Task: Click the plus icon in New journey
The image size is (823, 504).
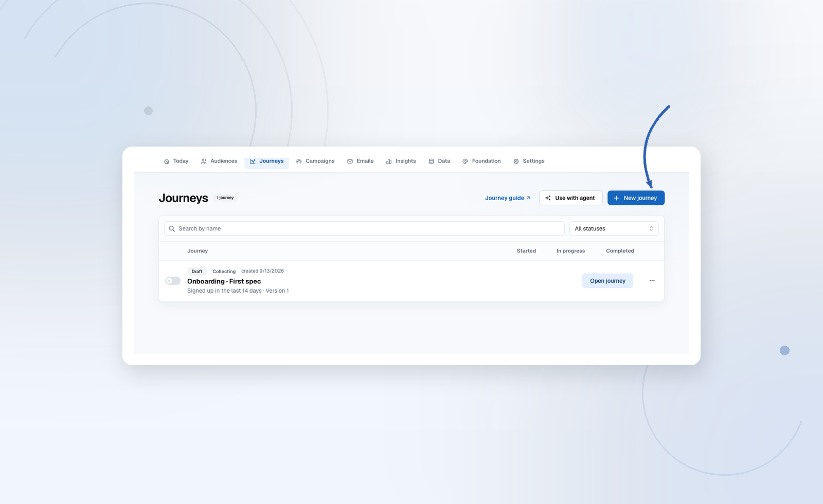Action: 616,198
